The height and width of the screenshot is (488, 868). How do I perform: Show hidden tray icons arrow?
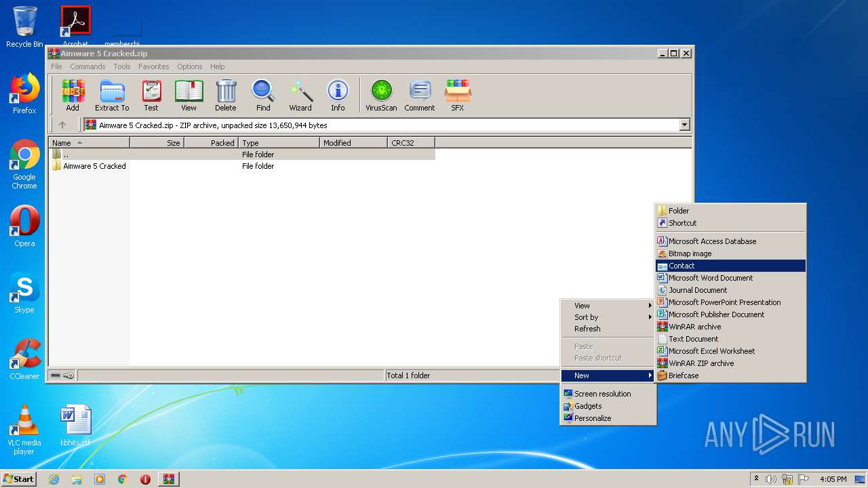756,479
